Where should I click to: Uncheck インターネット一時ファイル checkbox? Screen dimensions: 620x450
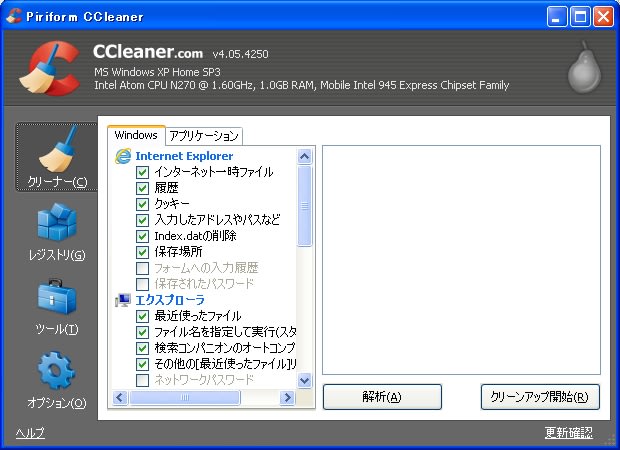[142, 172]
